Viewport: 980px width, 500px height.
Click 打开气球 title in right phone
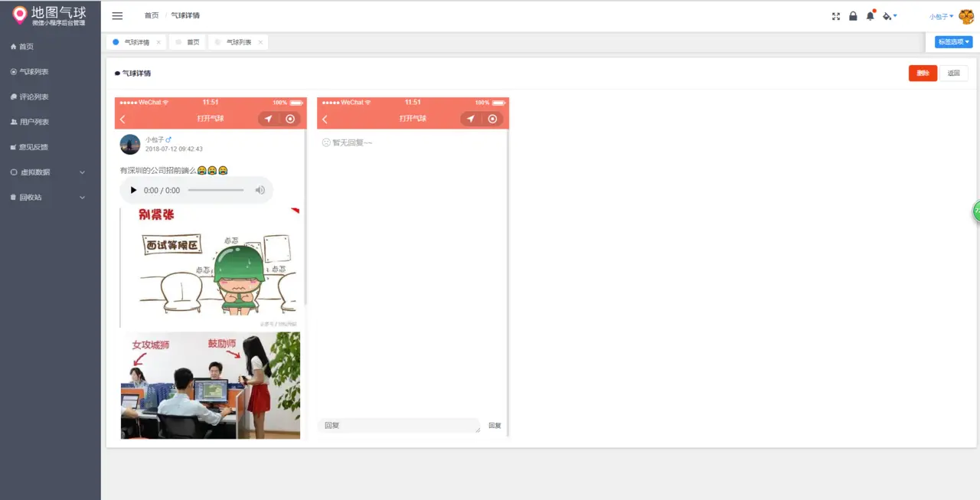coord(413,119)
